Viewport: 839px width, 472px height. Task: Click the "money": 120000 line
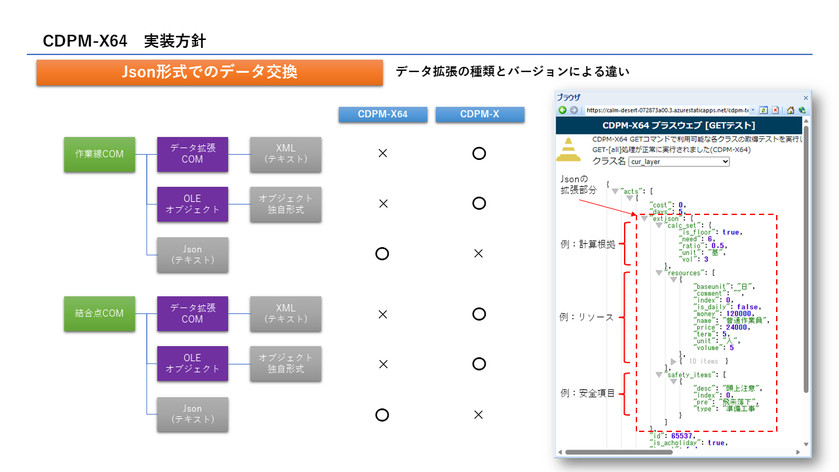[722, 314]
